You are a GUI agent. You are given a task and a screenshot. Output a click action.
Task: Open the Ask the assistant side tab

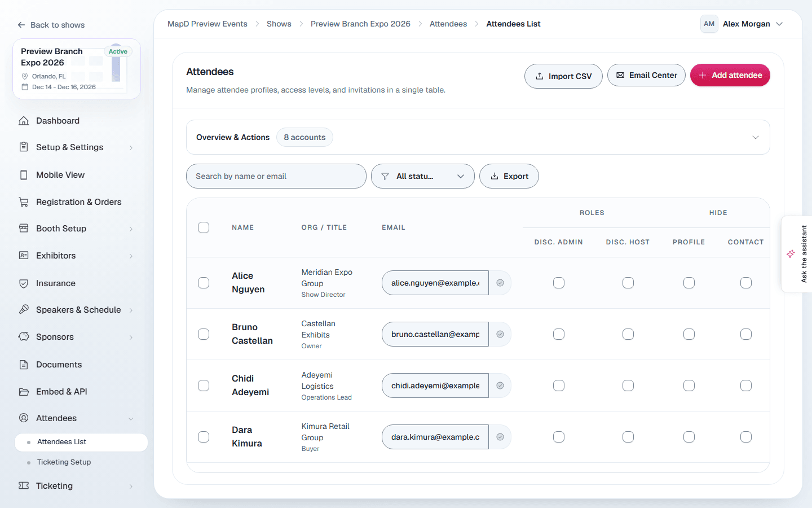797,254
